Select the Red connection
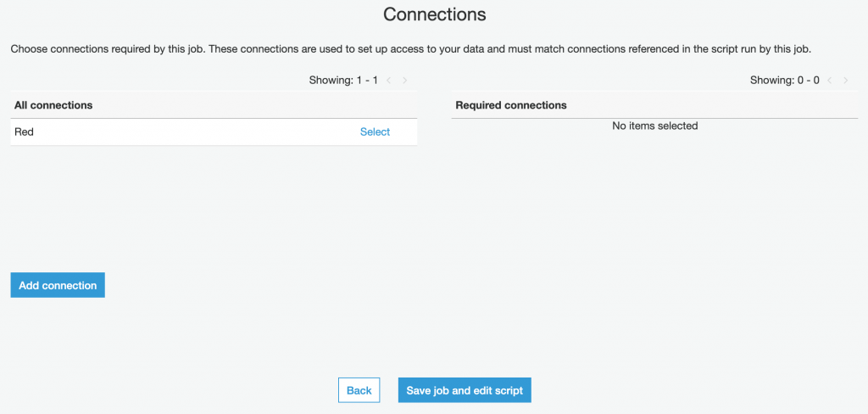868x414 pixels. [375, 131]
